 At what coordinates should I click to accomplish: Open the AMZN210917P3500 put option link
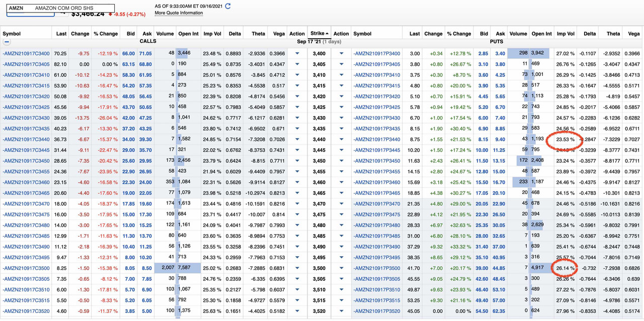(x=377, y=268)
